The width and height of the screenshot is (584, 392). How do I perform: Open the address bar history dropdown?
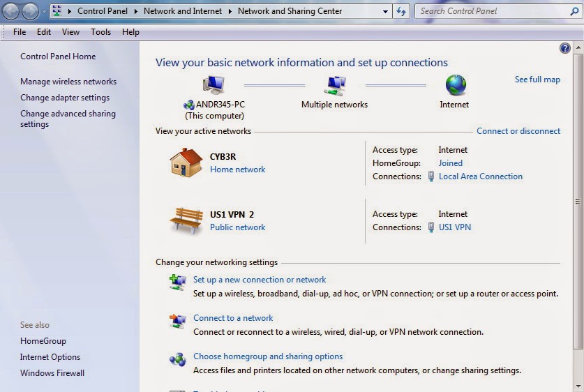(x=385, y=12)
